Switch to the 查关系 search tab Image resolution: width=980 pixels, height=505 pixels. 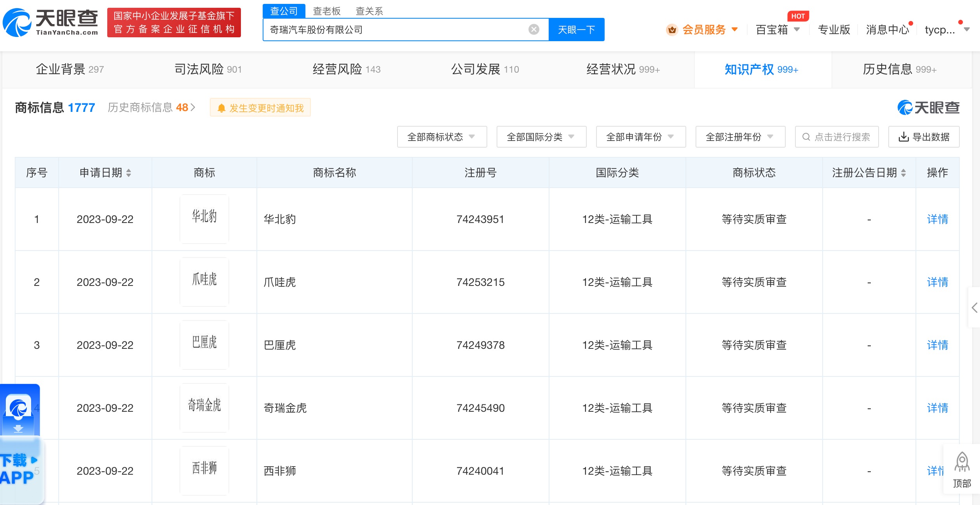(x=370, y=11)
